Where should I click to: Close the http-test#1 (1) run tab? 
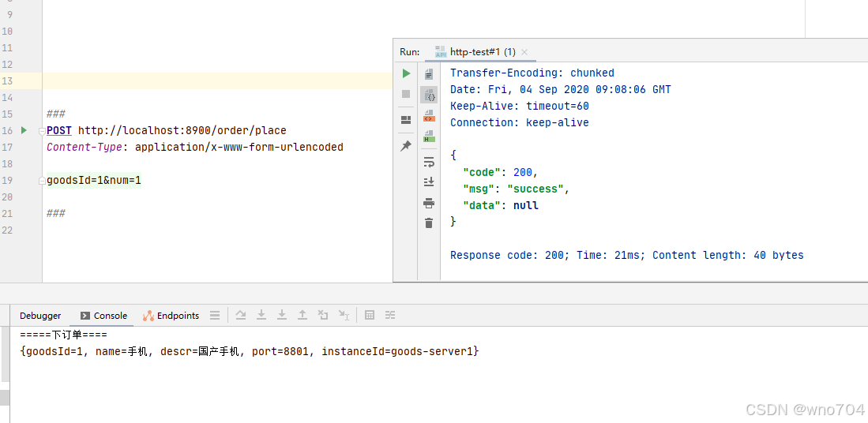(x=524, y=52)
